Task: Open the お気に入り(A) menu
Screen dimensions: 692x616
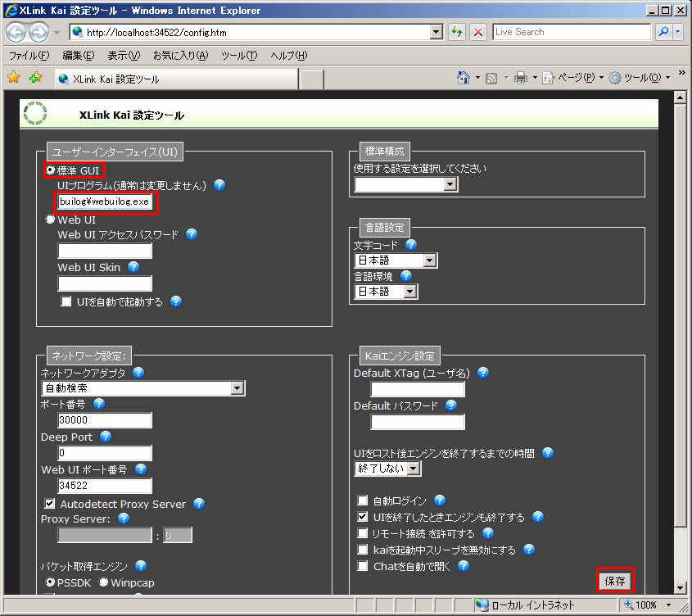Action: (180, 56)
